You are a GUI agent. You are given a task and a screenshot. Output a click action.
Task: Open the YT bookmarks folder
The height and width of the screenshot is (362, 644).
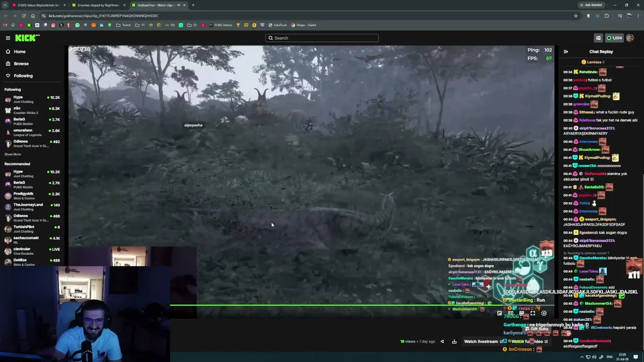[140, 25]
